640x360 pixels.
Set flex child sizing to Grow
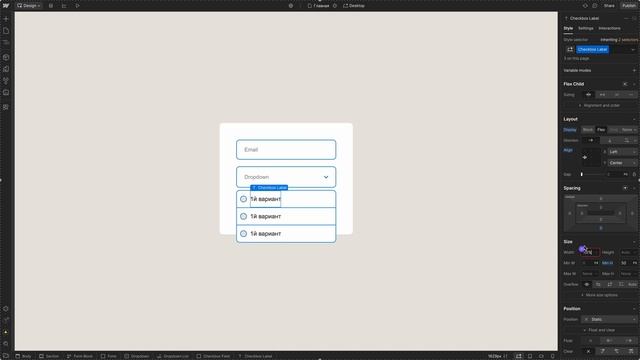coord(602,95)
